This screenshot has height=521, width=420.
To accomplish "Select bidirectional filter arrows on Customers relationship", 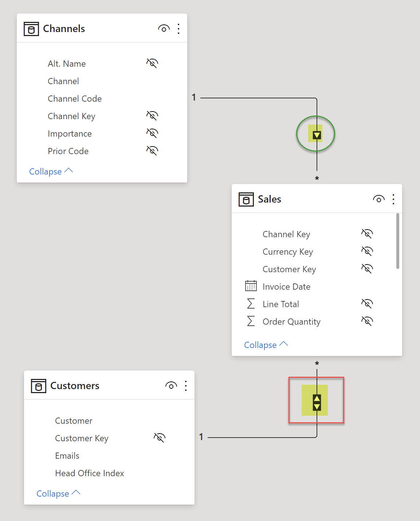I will click(317, 402).
